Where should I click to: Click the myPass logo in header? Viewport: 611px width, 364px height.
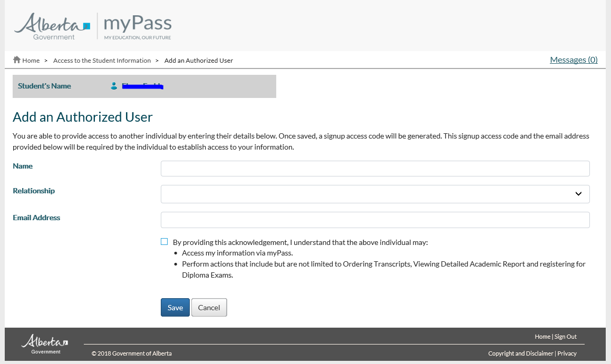(x=138, y=26)
